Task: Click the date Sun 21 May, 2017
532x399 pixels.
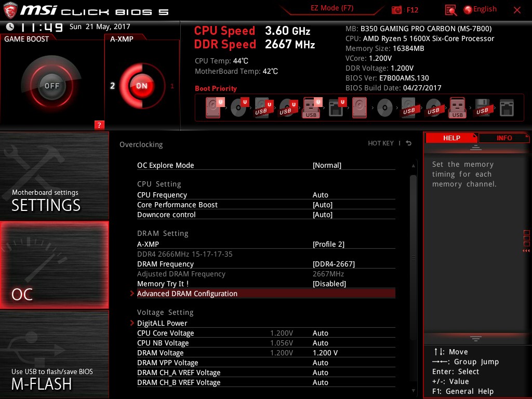Action: 100,26
